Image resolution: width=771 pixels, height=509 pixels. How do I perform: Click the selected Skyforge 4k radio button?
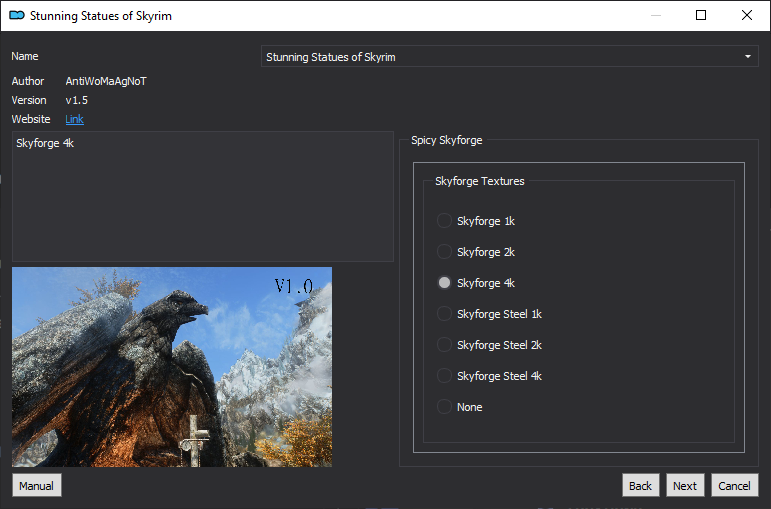[444, 283]
